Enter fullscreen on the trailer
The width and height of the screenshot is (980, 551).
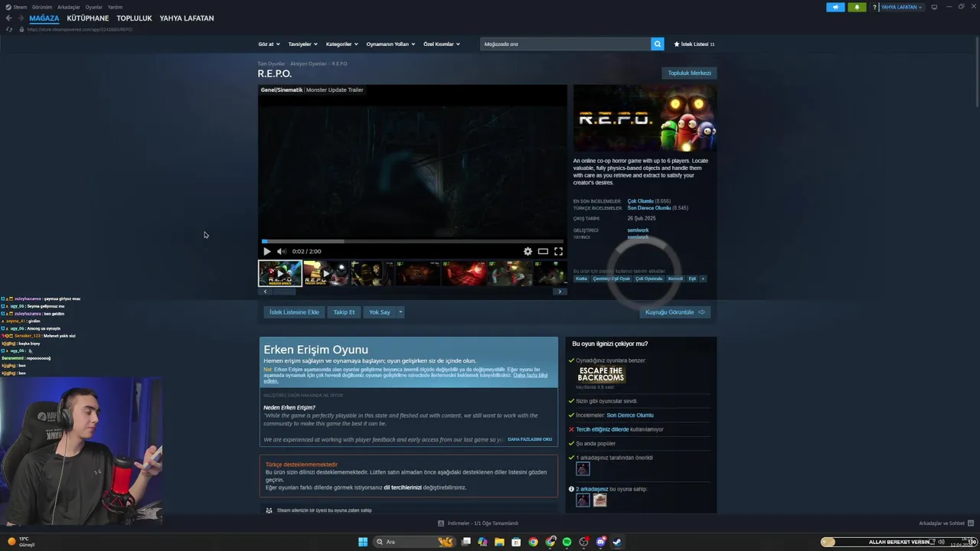558,251
